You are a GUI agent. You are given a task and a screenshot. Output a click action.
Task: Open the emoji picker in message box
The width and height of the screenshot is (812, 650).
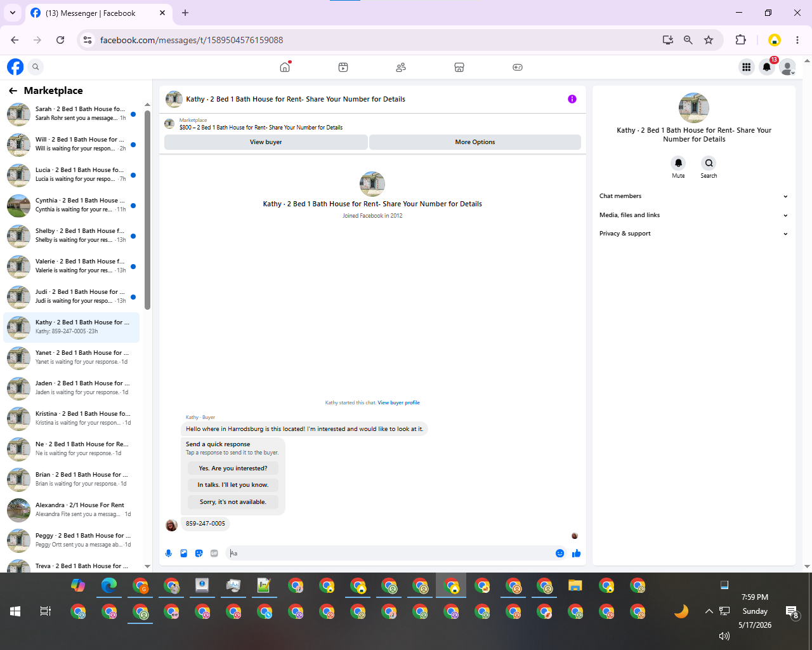coord(560,554)
